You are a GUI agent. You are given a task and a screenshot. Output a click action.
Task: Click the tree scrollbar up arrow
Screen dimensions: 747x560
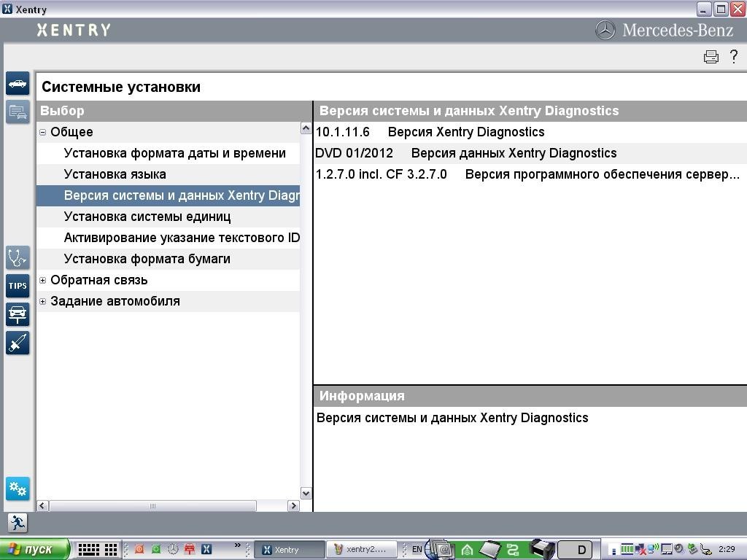pyautogui.click(x=306, y=128)
